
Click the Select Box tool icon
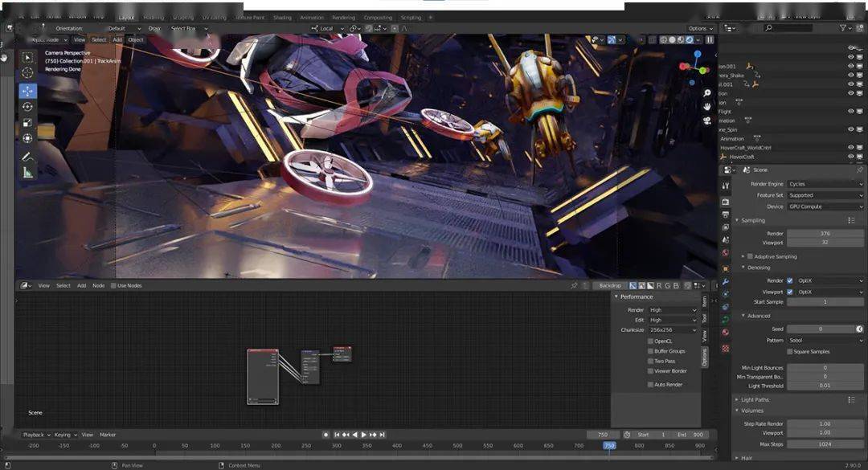click(x=28, y=57)
